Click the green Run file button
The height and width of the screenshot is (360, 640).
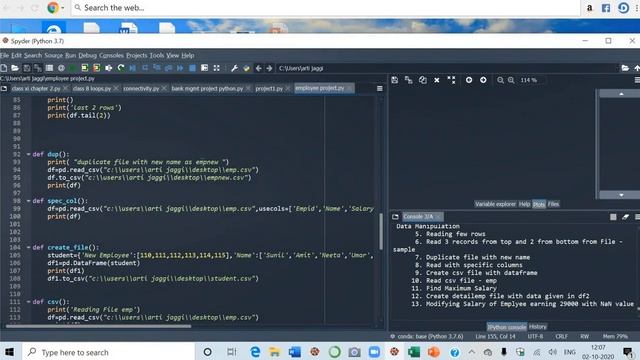(x=73, y=68)
